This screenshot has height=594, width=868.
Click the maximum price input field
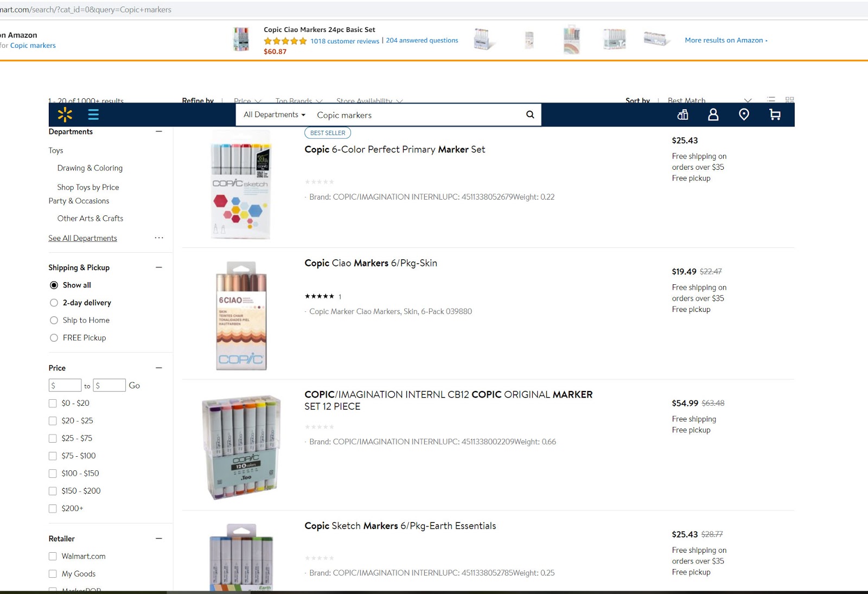(109, 385)
